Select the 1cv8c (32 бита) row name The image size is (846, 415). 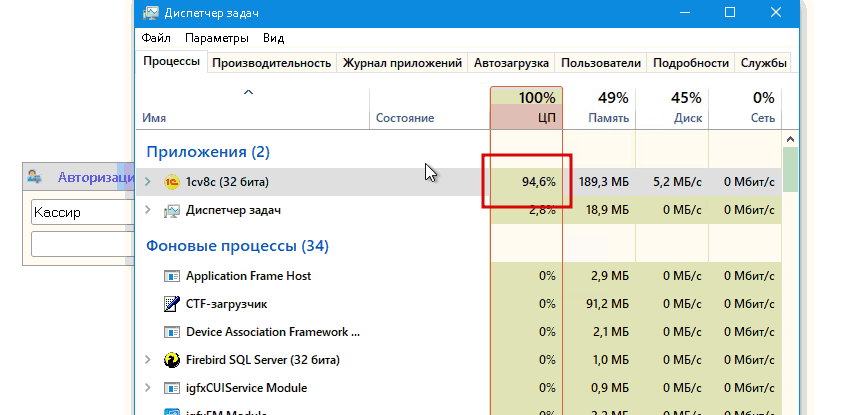[x=227, y=182]
